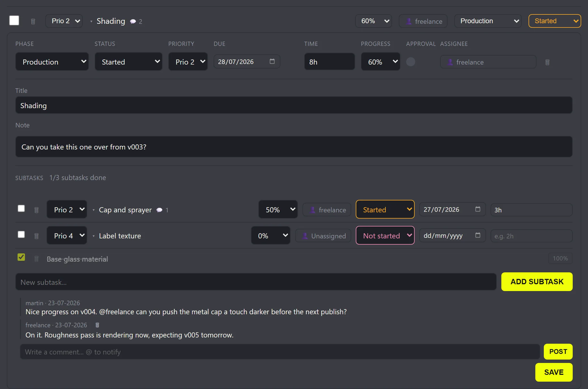Open calendar picker for Label texture date
The width and height of the screenshot is (588, 389).
click(478, 235)
